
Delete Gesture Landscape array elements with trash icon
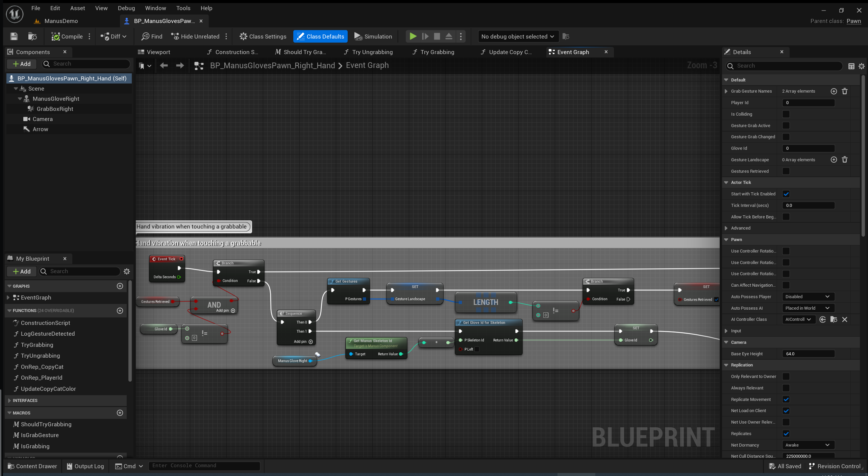[844, 160]
